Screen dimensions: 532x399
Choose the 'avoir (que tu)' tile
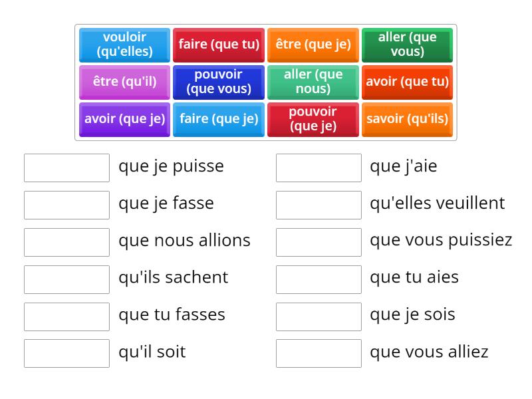[407, 82]
